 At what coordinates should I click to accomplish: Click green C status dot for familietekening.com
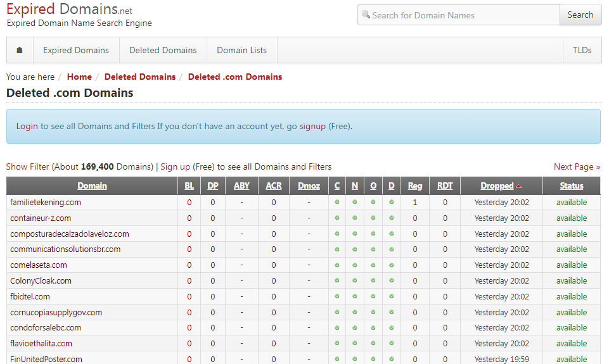(x=337, y=202)
